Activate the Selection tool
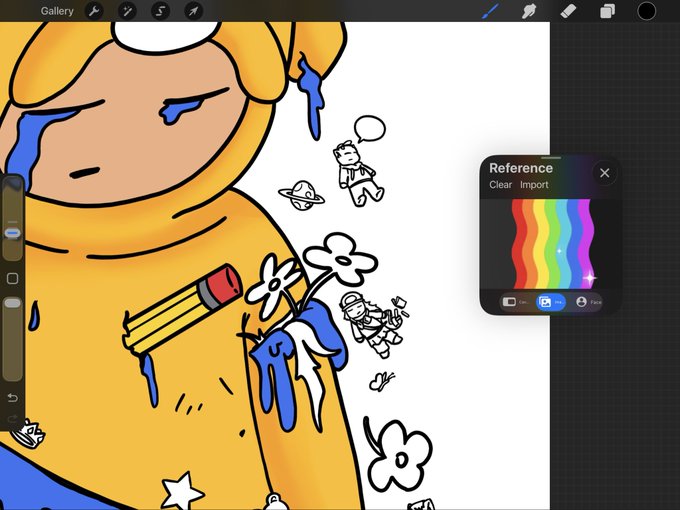 [x=160, y=11]
